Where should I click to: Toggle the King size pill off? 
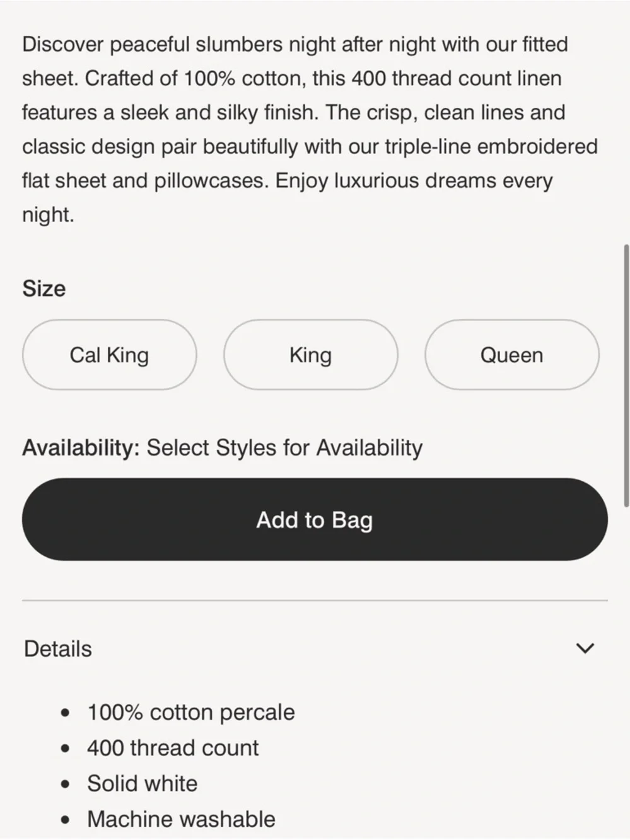(x=310, y=355)
